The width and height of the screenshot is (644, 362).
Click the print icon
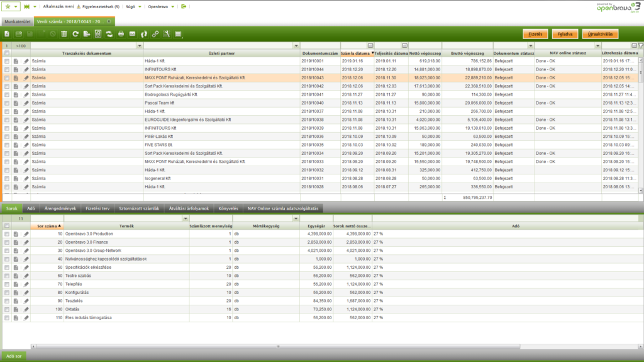point(121,34)
